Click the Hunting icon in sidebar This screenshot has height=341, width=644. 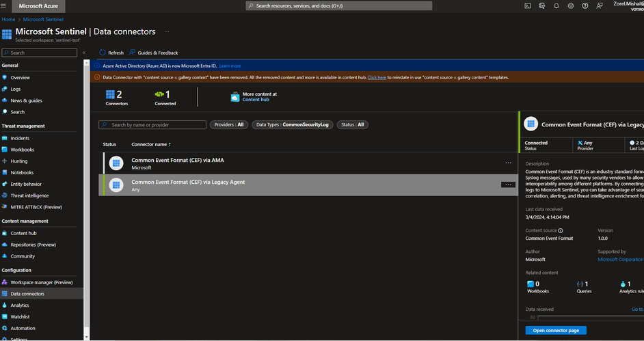click(5, 161)
